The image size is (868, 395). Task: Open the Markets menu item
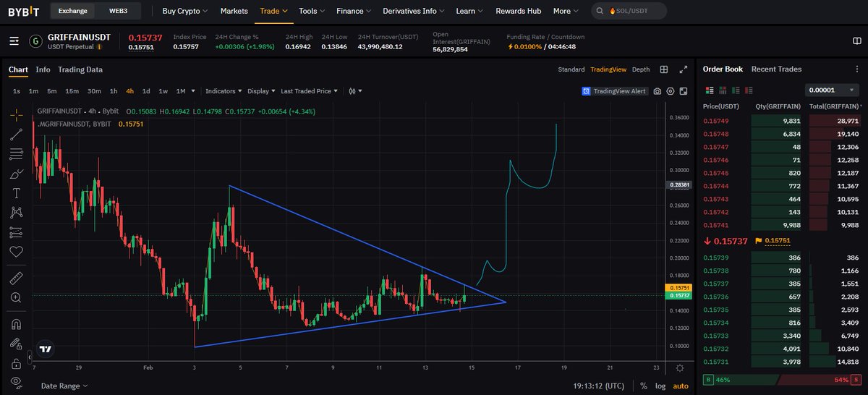(234, 11)
